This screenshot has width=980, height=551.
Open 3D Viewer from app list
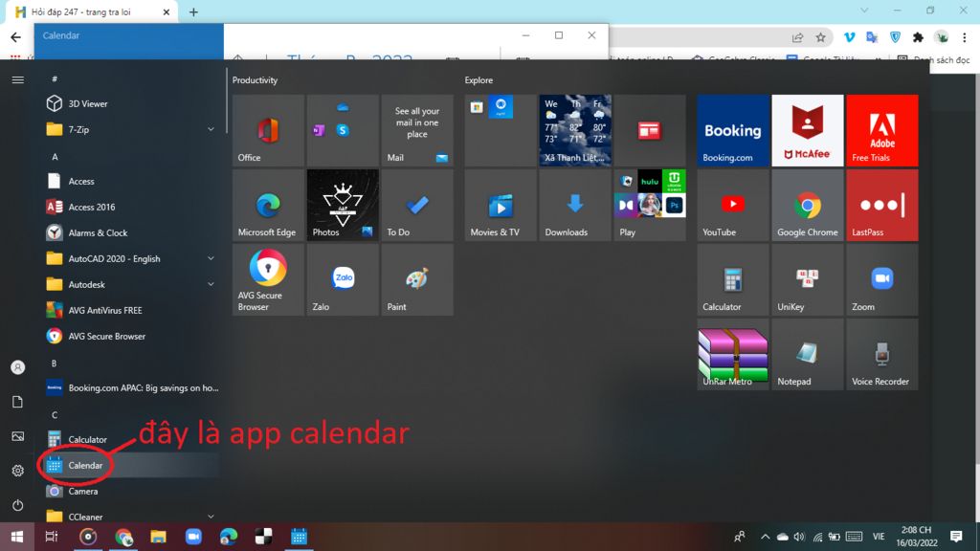tap(130, 103)
